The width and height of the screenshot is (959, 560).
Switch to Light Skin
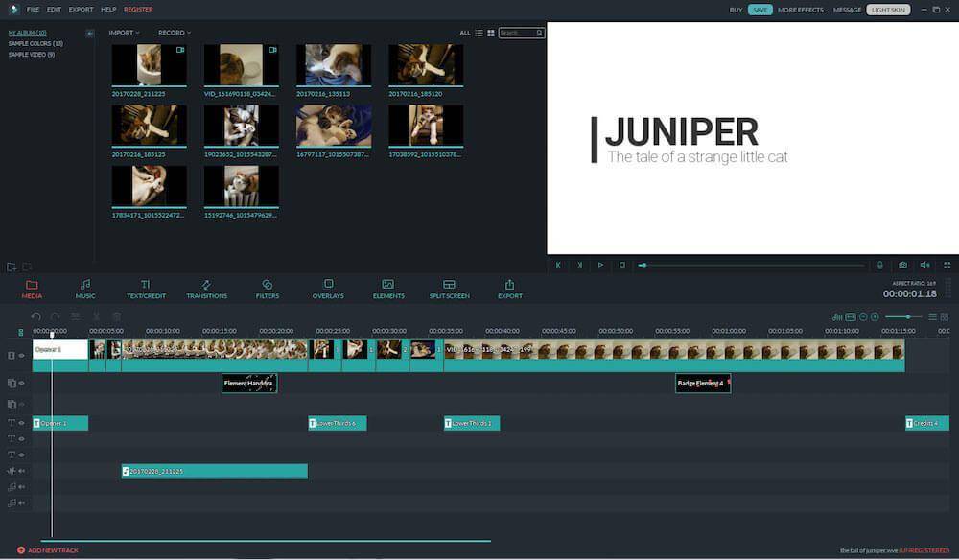tap(888, 10)
